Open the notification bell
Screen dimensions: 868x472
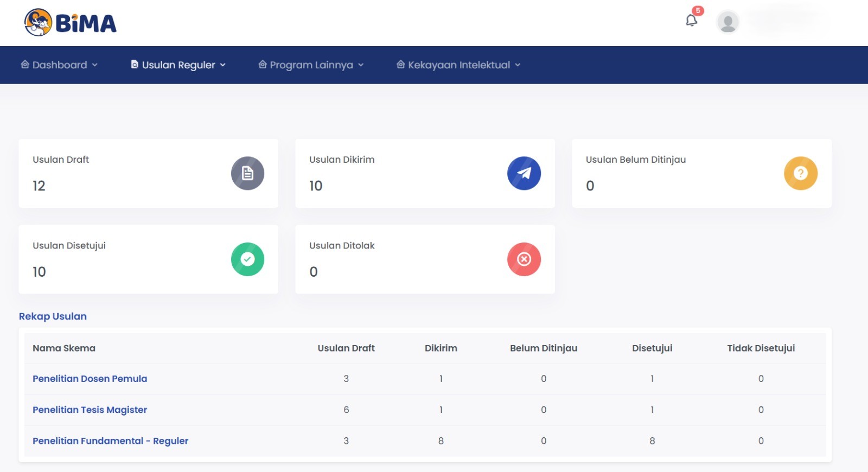[691, 21]
